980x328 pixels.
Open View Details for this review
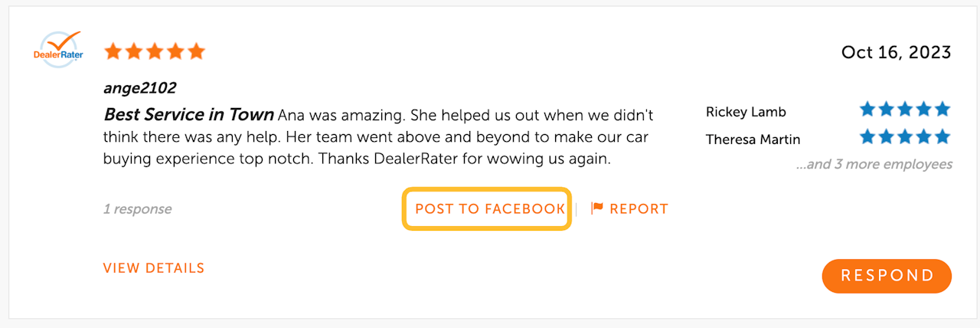click(x=154, y=268)
